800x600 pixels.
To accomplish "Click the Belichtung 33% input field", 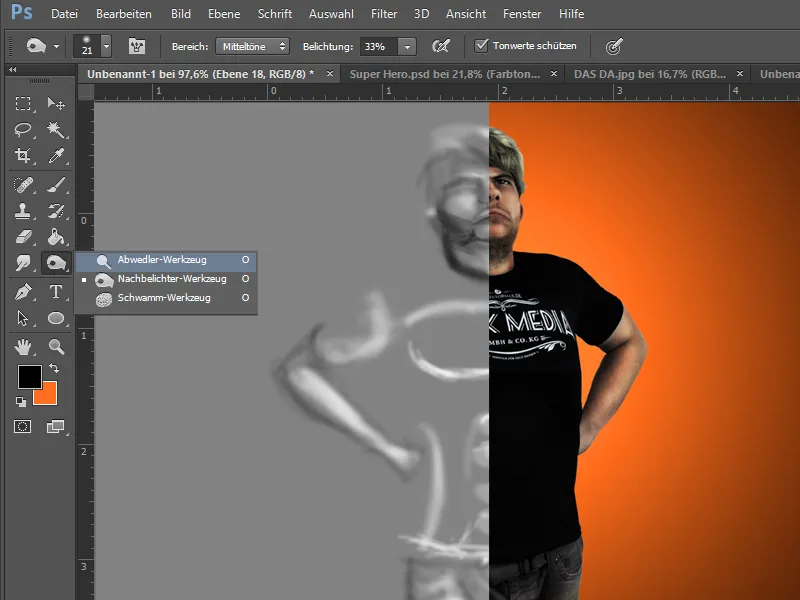I will 379,46.
